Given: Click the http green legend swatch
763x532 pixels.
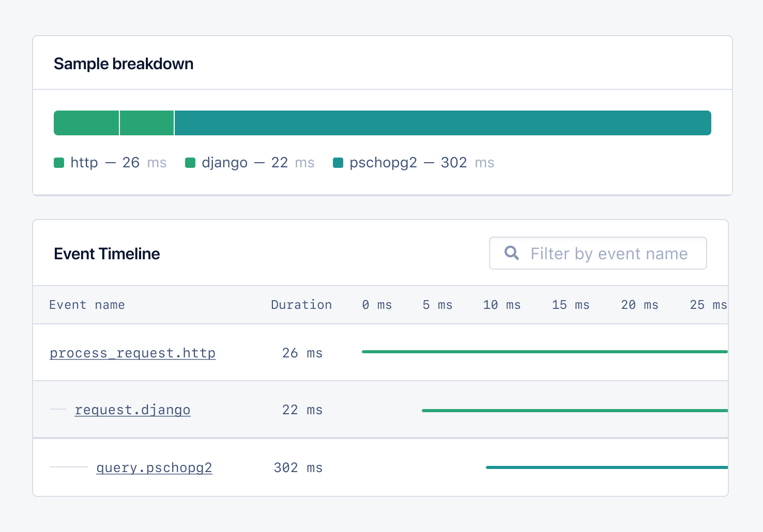Looking at the screenshot, I should tap(59, 163).
